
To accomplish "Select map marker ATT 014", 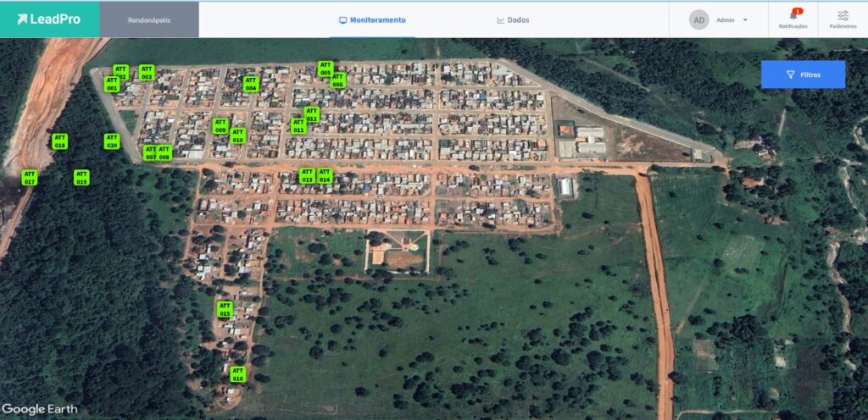I will (x=325, y=175).
